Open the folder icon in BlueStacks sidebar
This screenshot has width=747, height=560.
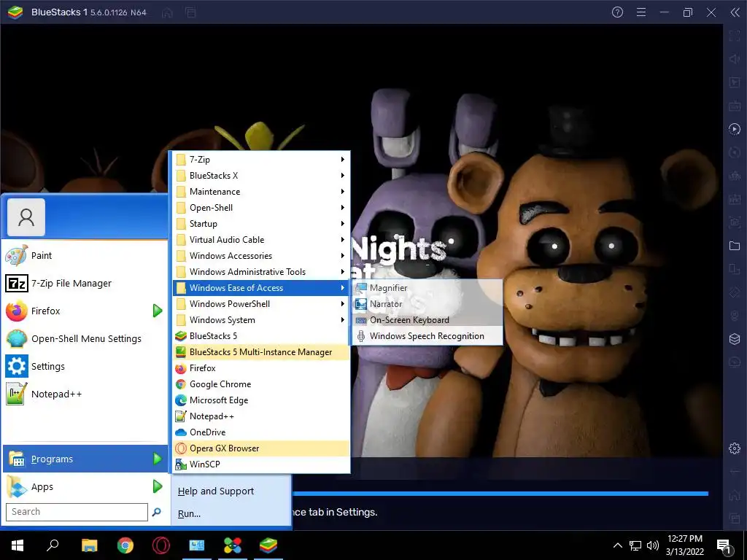pyautogui.click(x=735, y=246)
